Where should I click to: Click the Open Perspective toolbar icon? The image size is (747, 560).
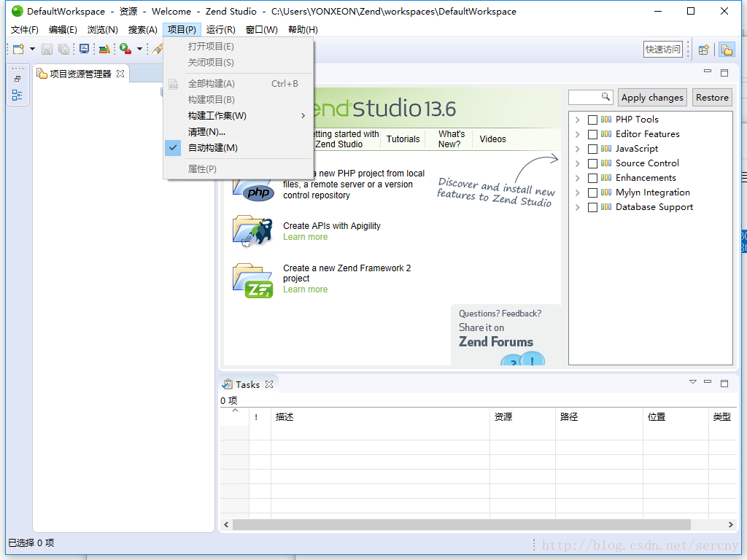704,50
